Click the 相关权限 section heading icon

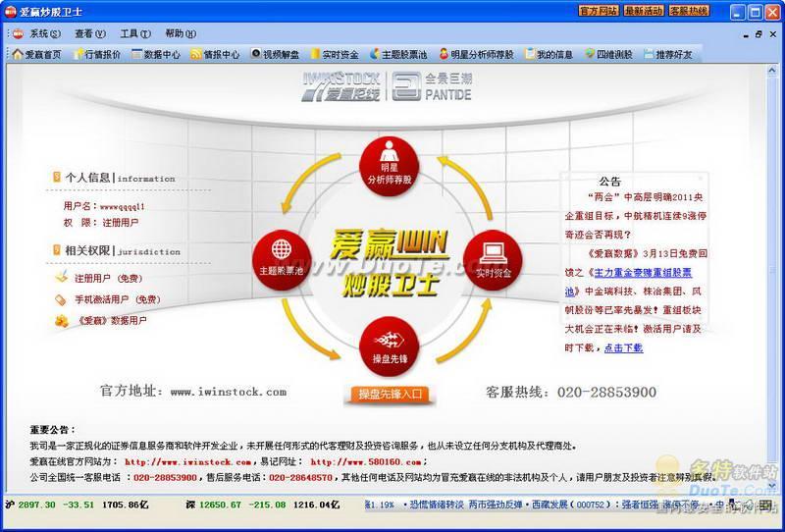point(57,249)
